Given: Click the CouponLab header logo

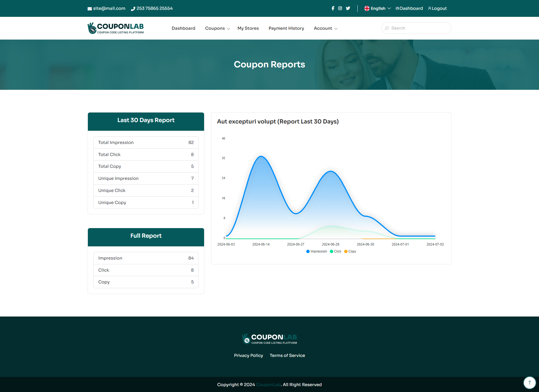Looking at the screenshot, I should 116,28.
